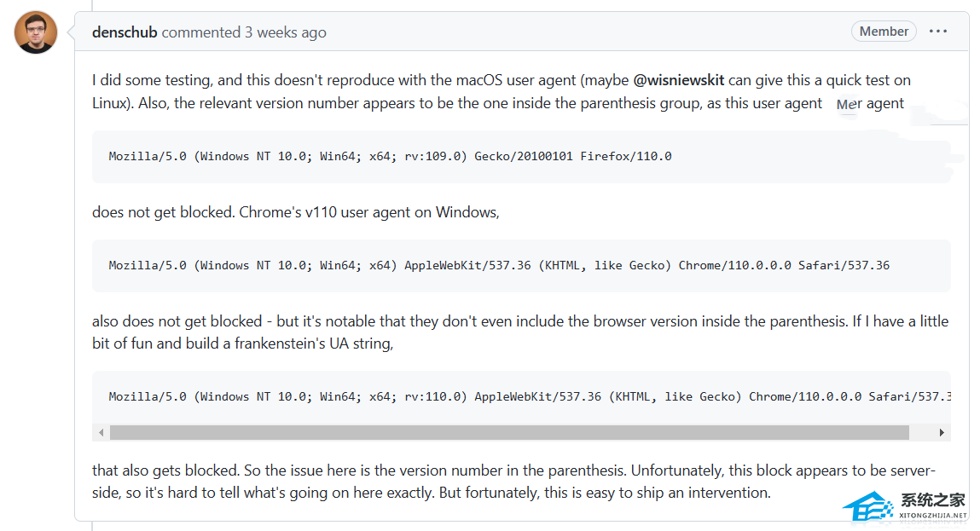Open the comment options ellipsis menu
Viewport: 980px width, 531px height.
click(x=938, y=32)
